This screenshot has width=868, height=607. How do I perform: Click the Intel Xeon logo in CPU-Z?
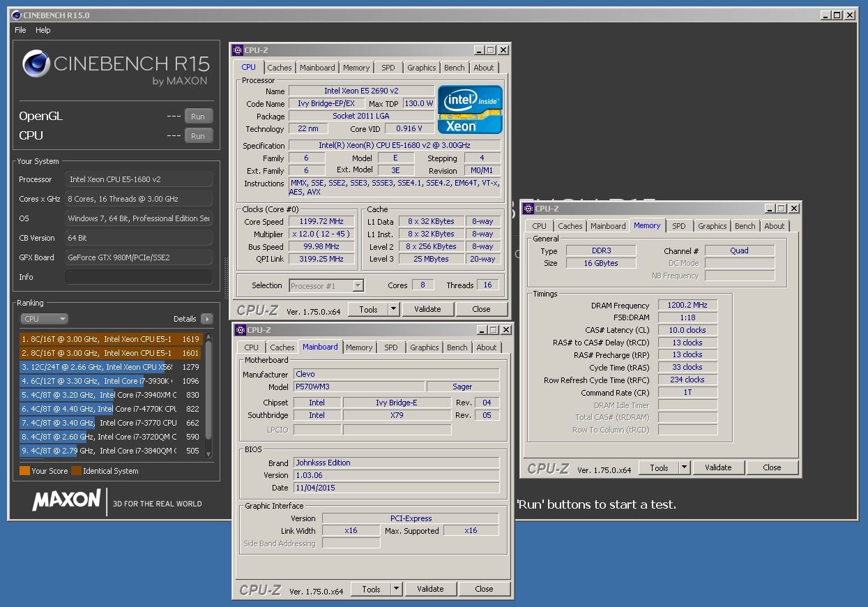pos(470,110)
